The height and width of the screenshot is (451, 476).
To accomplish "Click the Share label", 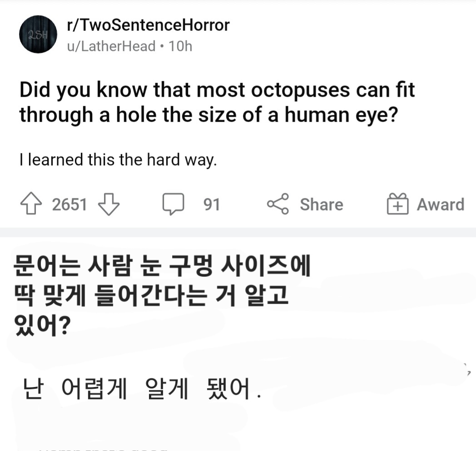I will [322, 205].
